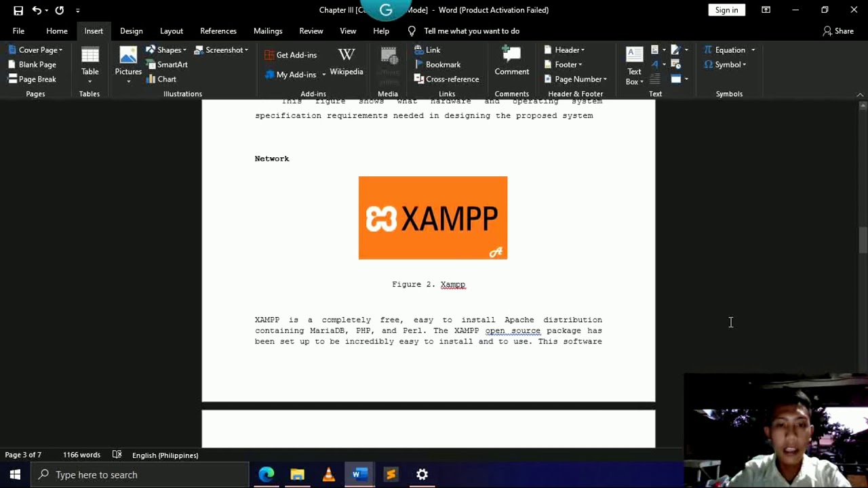Click the Drop Cap icon
868x488 pixels.
(x=655, y=79)
